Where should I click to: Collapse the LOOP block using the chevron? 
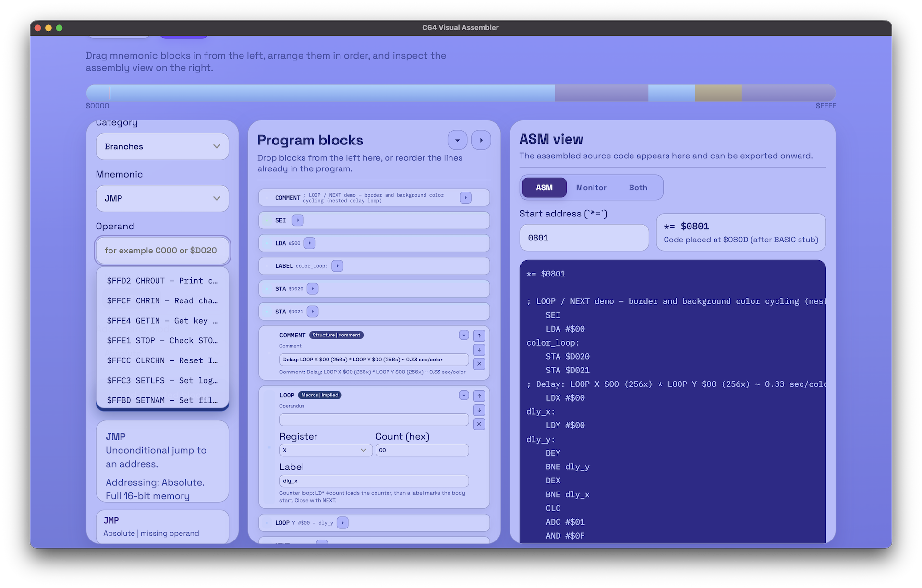463,395
